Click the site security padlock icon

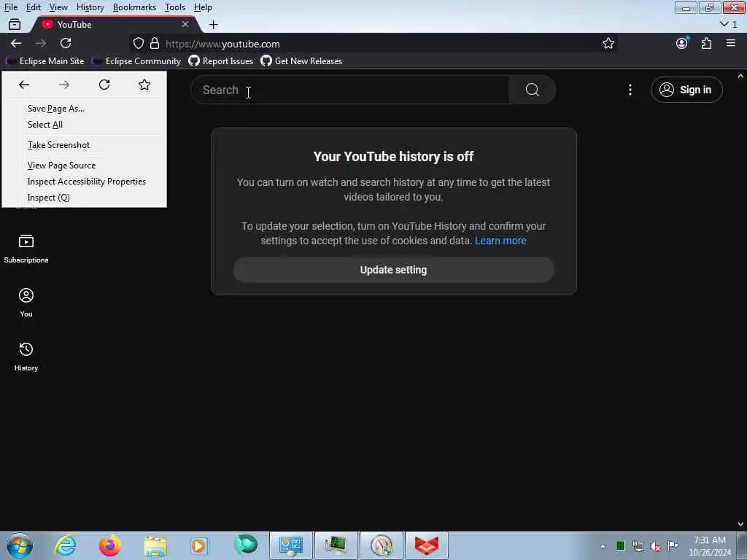pos(155,44)
